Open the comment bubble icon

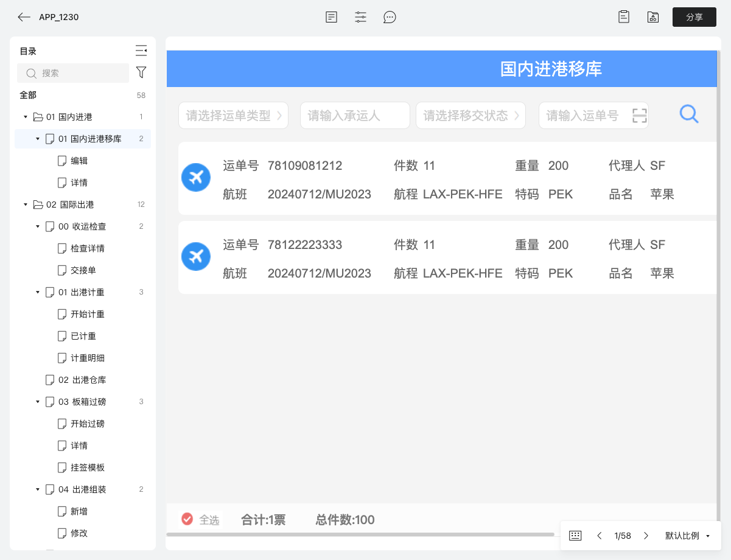[390, 17]
